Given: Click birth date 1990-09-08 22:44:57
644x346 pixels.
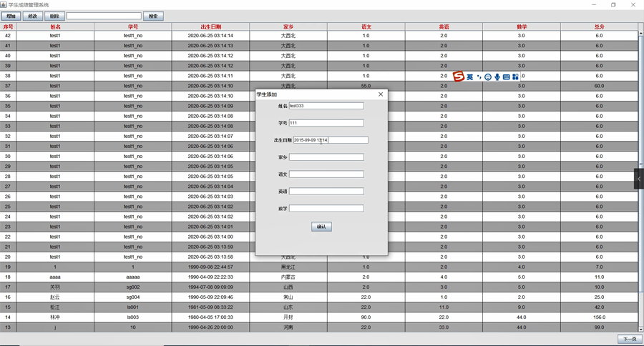Looking at the screenshot, I should [210, 267].
